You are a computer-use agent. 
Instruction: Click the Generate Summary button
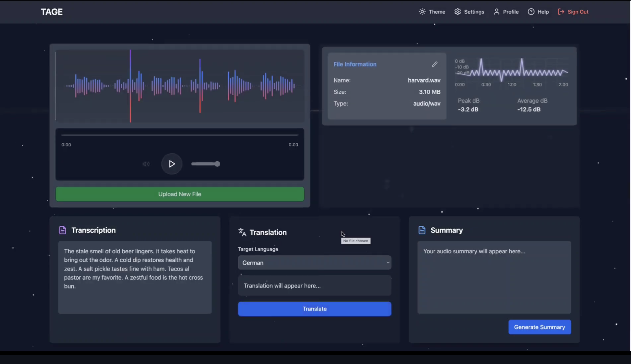(x=539, y=327)
